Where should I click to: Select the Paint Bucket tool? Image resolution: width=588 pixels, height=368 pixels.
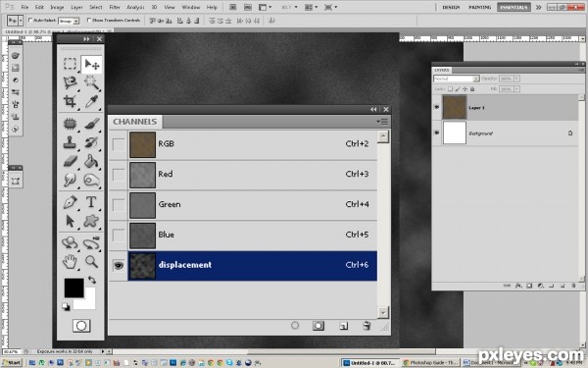coord(91,161)
